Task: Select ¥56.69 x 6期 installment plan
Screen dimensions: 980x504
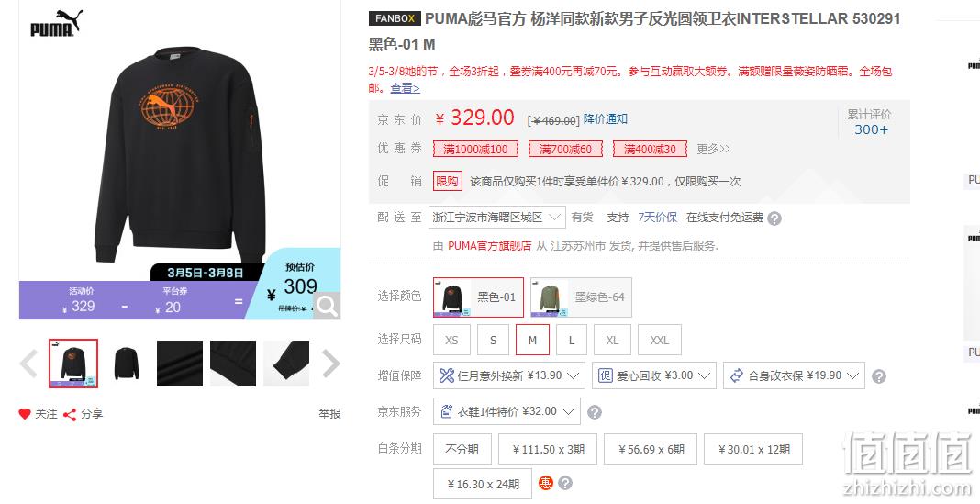Action: tap(651, 449)
